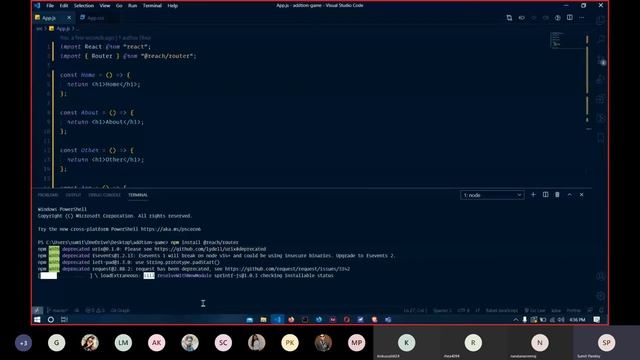
Task: Click the Split Editor icon
Action: tap(570, 18)
